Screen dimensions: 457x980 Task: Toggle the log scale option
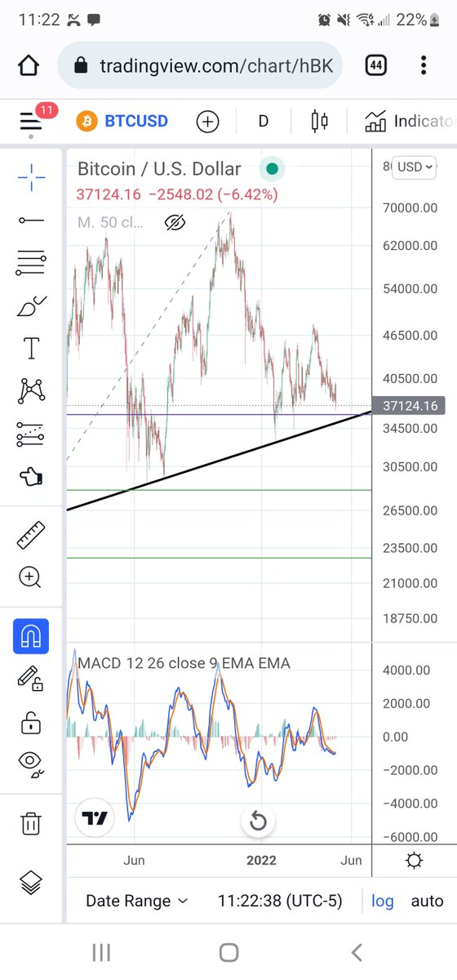point(382,901)
